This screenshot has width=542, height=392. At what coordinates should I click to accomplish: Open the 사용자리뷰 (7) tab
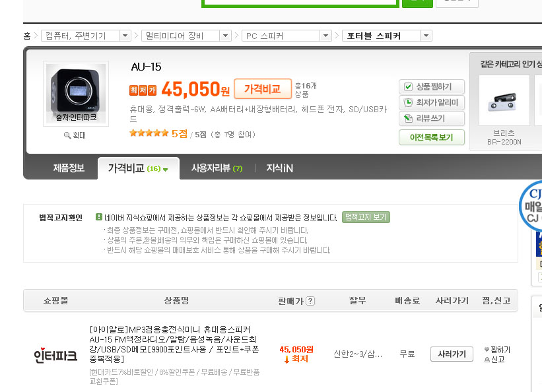coord(217,168)
